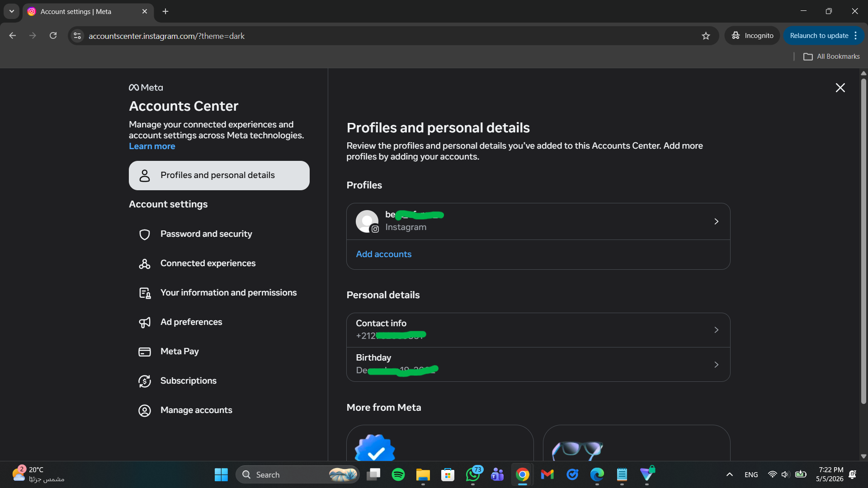
Task: Open the notification bell in the tray
Action: point(853,474)
